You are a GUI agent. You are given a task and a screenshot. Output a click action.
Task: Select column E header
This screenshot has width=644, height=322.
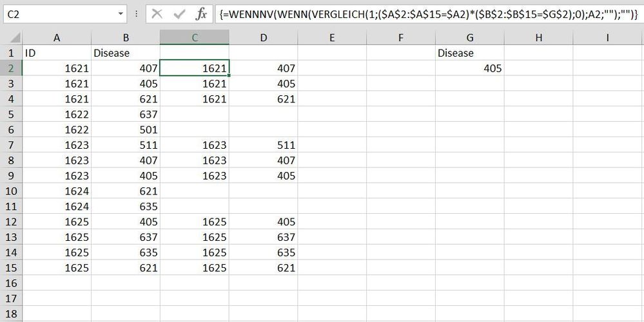(x=332, y=38)
